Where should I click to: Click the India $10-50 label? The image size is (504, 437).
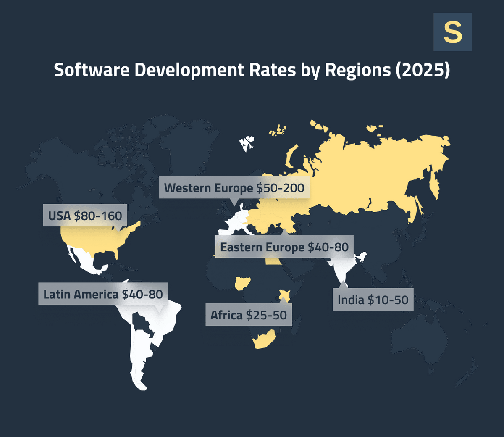click(x=373, y=300)
